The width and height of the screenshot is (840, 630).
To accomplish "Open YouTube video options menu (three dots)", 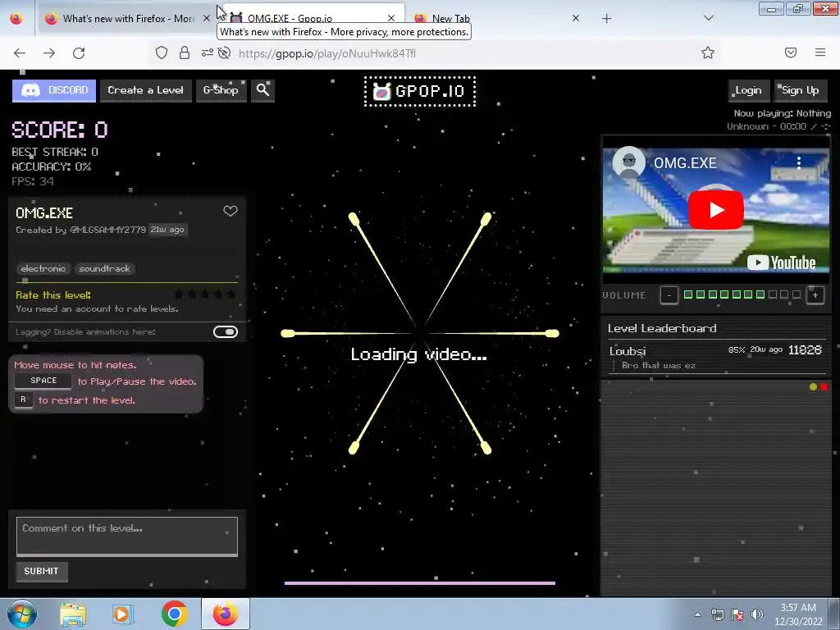I will [799, 163].
